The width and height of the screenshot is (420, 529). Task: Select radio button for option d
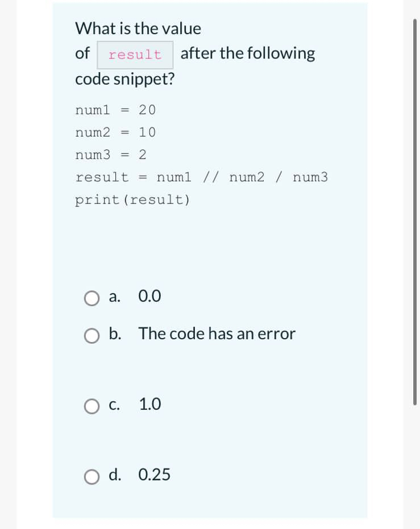pos(92,477)
